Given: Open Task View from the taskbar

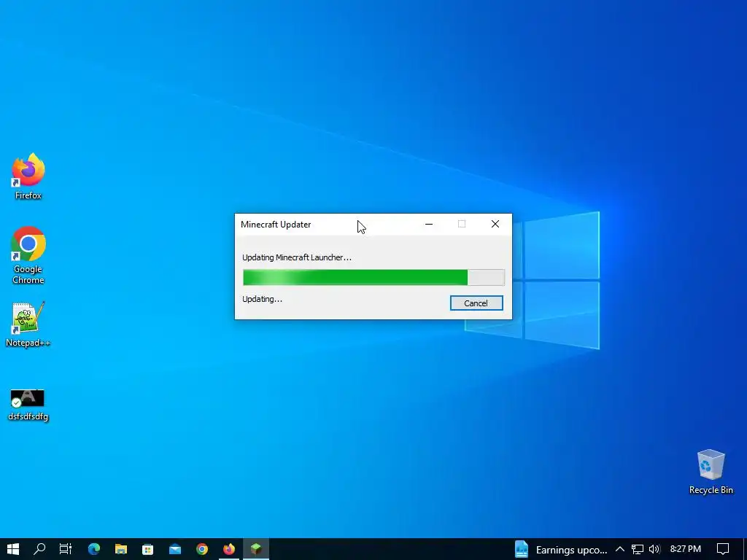Looking at the screenshot, I should click(x=66, y=549).
